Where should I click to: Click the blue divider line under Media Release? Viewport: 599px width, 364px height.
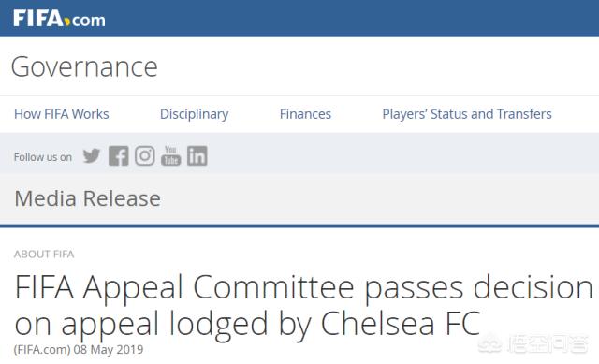tap(299, 226)
